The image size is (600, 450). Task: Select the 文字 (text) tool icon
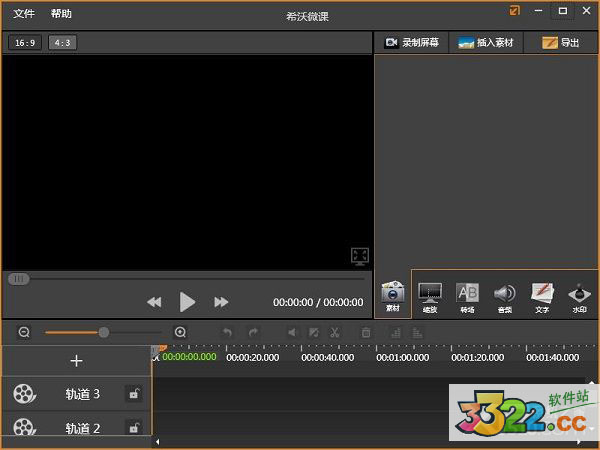(x=542, y=294)
